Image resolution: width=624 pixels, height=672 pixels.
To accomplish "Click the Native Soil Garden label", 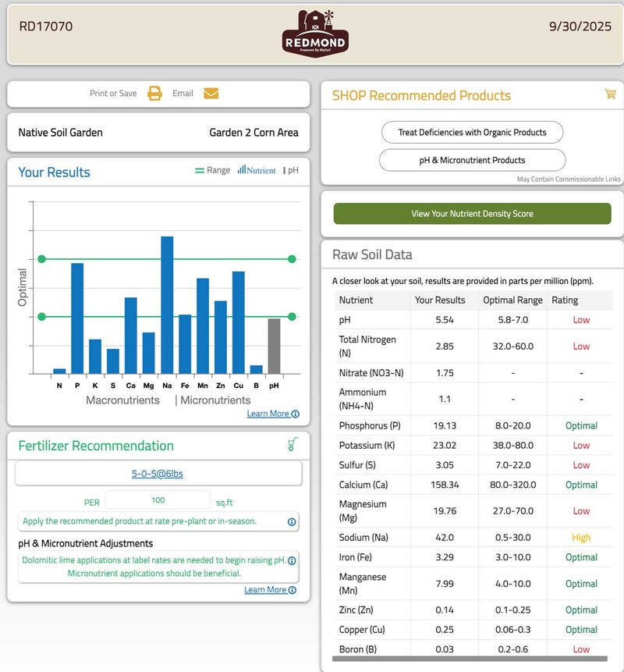I will (x=60, y=133).
